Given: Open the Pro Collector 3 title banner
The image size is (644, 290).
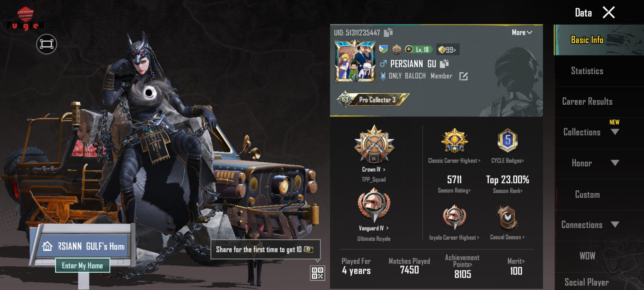Looking at the screenshot, I should 373,100.
